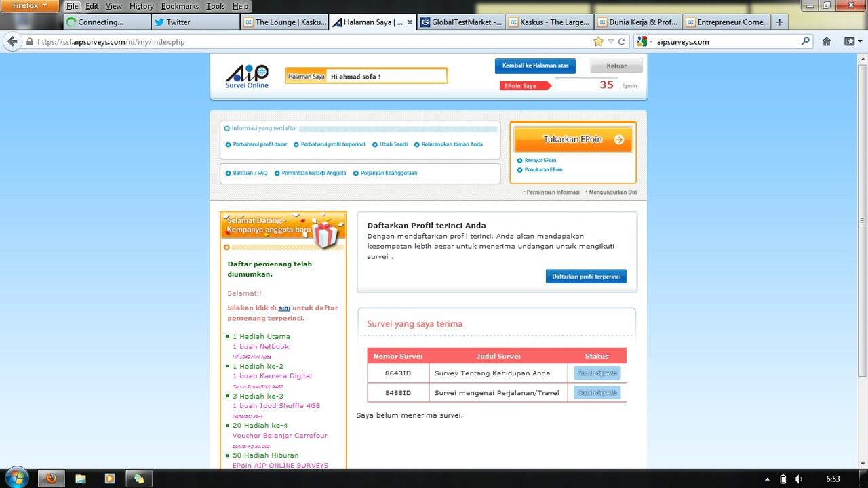The width and height of the screenshot is (868, 488).
Task: Open Referensikan teman Anda link
Action: pos(452,144)
